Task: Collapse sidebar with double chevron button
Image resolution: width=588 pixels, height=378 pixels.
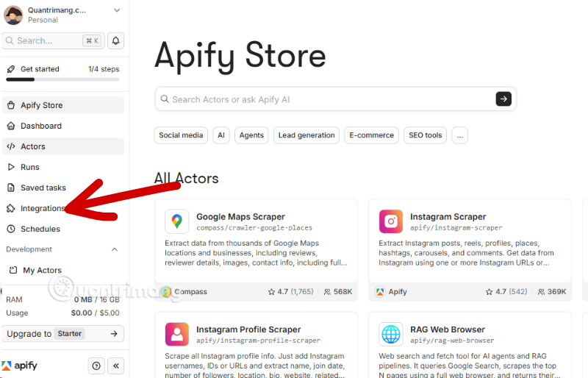Action: coord(116,365)
